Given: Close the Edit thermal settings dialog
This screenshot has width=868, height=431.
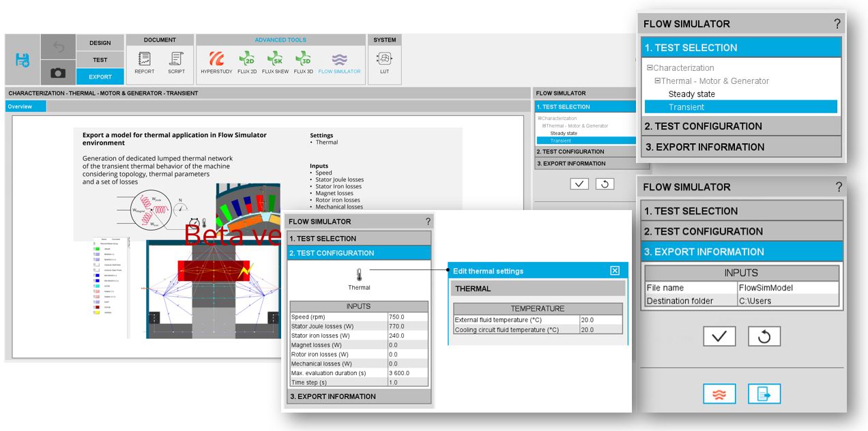Looking at the screenshot, I should (615, 271).
